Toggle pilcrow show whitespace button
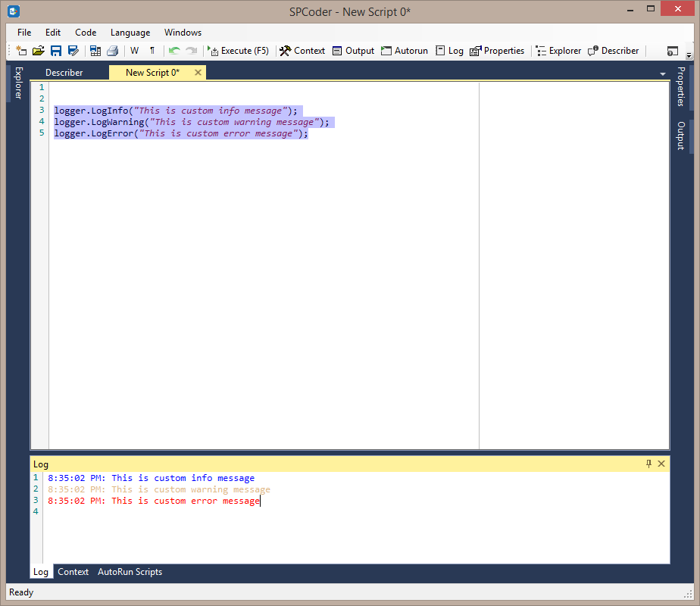 pyautogui.click(x=152, y=51)
